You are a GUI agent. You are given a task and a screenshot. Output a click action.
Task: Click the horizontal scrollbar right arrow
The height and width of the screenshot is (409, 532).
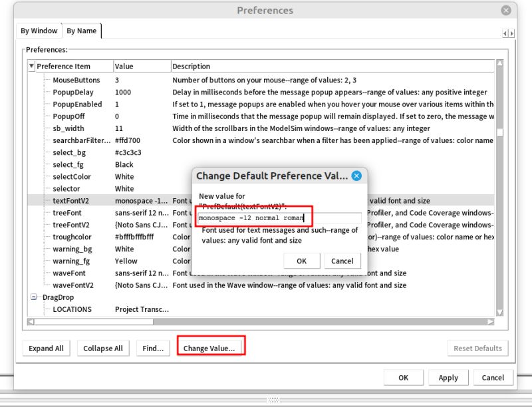pos(491,321)
